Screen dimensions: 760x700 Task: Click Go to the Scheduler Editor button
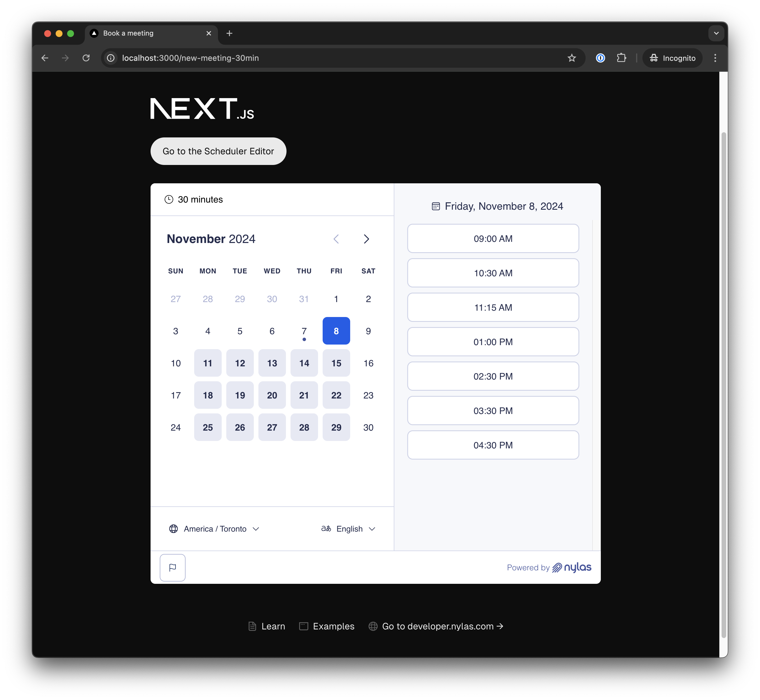pos(219,151)
